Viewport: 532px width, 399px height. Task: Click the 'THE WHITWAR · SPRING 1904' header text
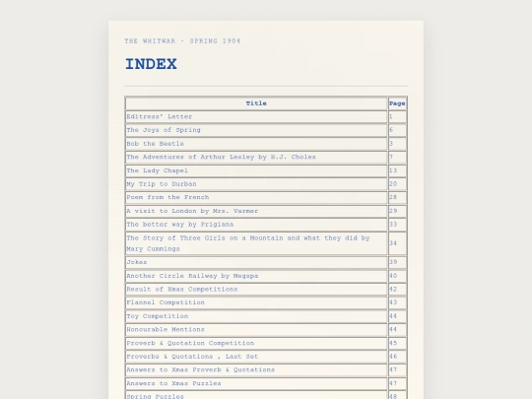(182, 41)
